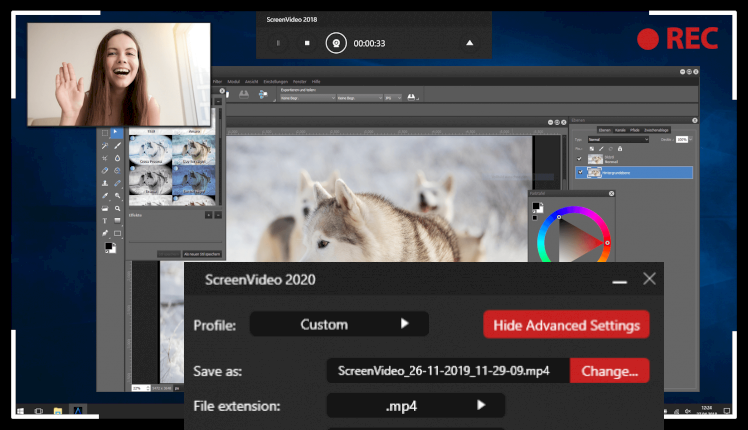748x430 pixels.
Task: Open the Modul menu
Action: (233, 82)
